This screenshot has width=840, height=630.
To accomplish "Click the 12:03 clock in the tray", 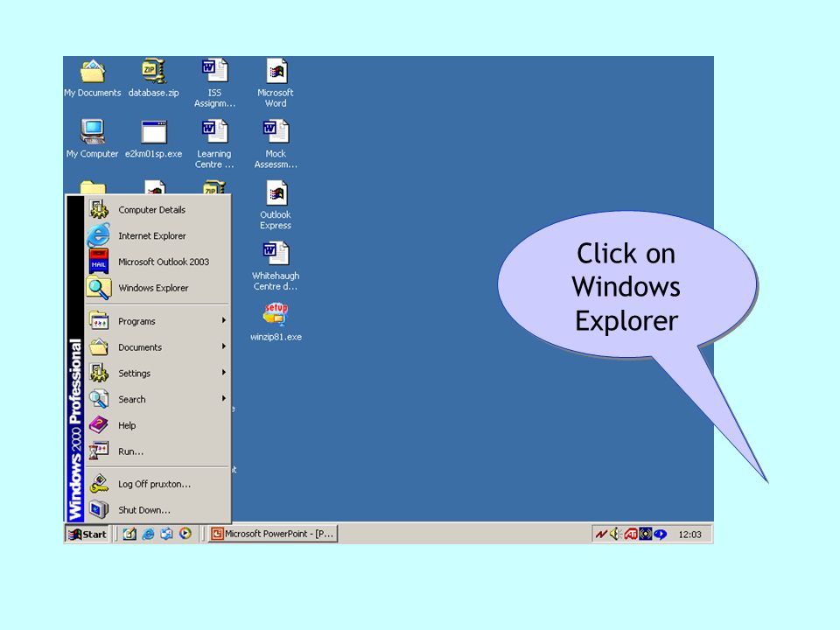I will pos(690,535).
